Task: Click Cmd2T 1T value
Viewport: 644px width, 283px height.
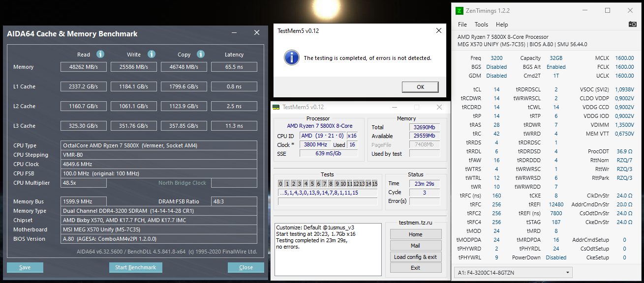Action: (x=556, y=76)
